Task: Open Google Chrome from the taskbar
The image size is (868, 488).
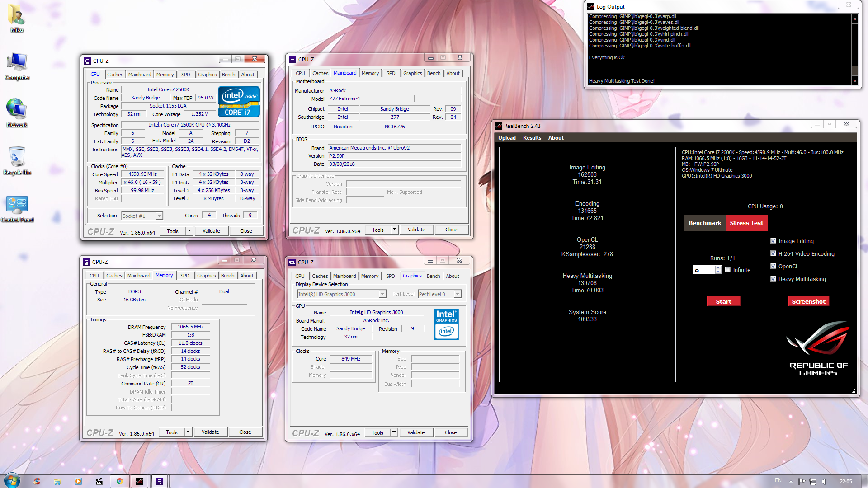Action: pos(119,481)
